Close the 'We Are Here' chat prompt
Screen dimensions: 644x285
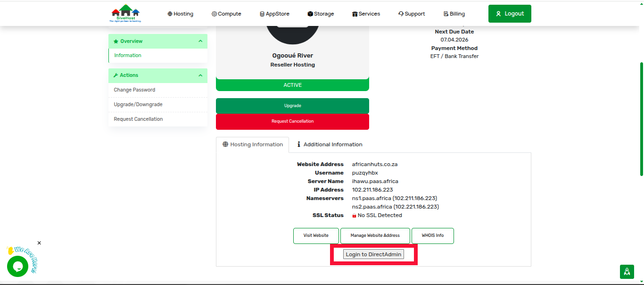point(39,243)
